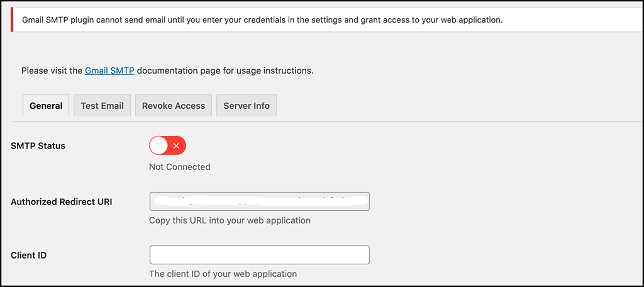Switch to the Test Email tab
Viewport: 644px width, 287px height.
click(103, 106)
